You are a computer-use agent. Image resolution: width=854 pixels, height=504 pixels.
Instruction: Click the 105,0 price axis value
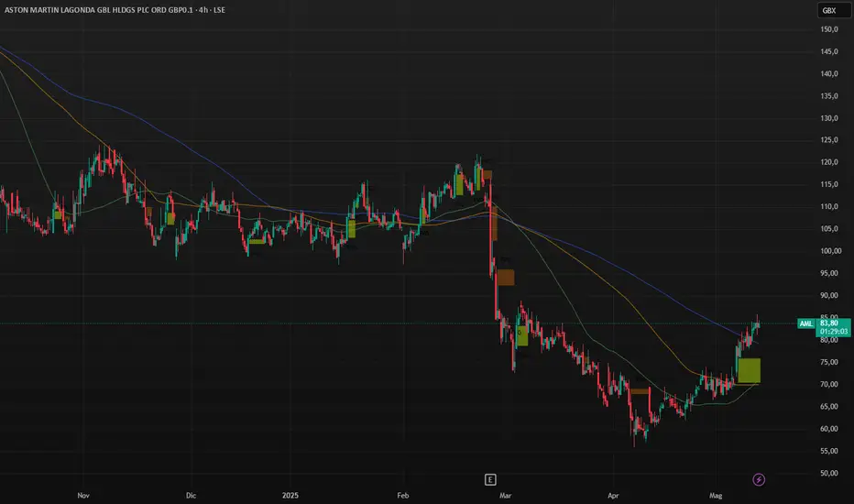pos(829,229)
